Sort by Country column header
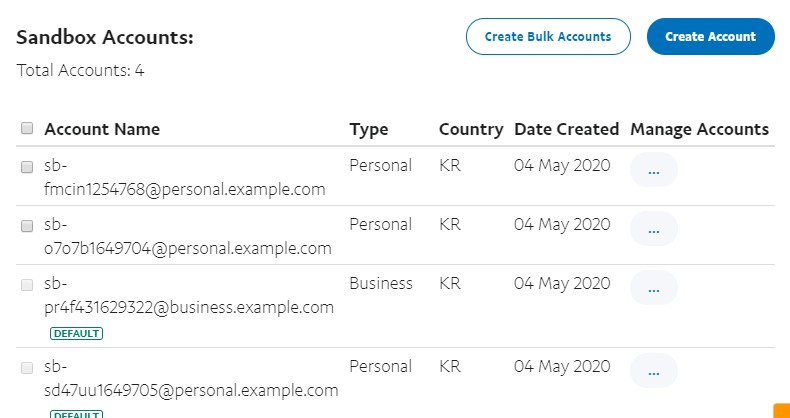This screenshot has width=790, height=418. (470, 129)
